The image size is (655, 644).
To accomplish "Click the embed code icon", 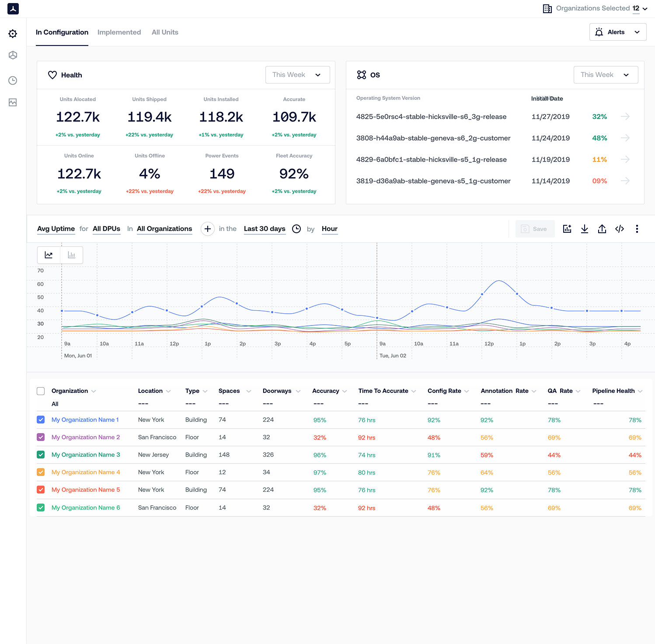I will (x=619, y=229).
